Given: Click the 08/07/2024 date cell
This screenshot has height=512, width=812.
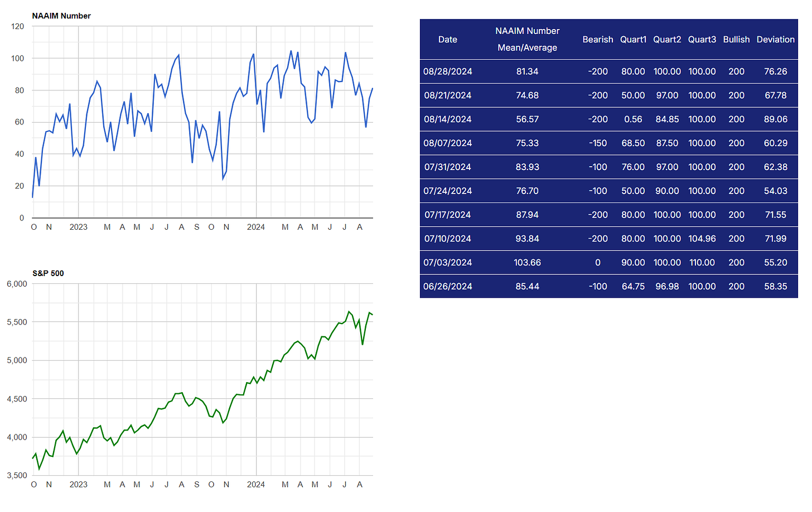Looking at the screenshot, I should point(447,143).
